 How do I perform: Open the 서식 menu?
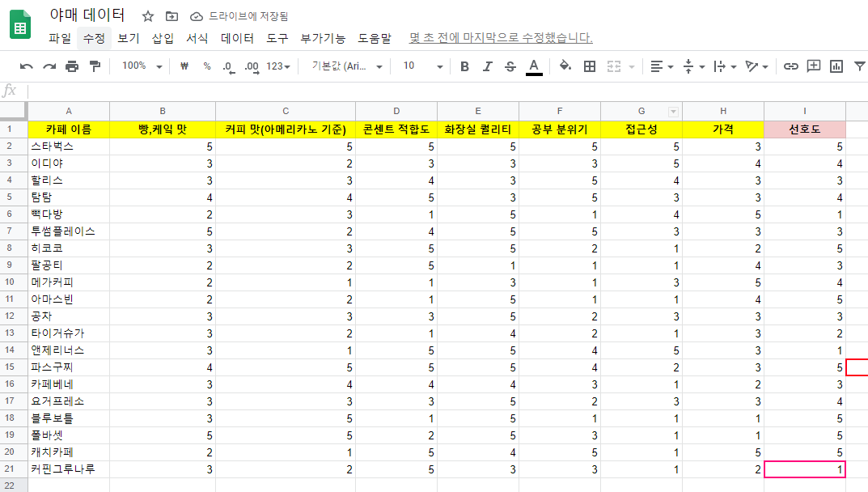[x=197, y=38]
